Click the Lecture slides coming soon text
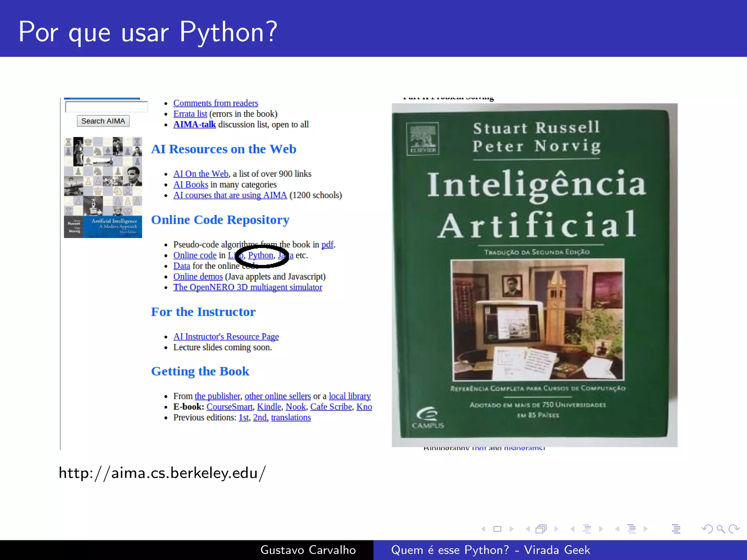 coord(222,347)
